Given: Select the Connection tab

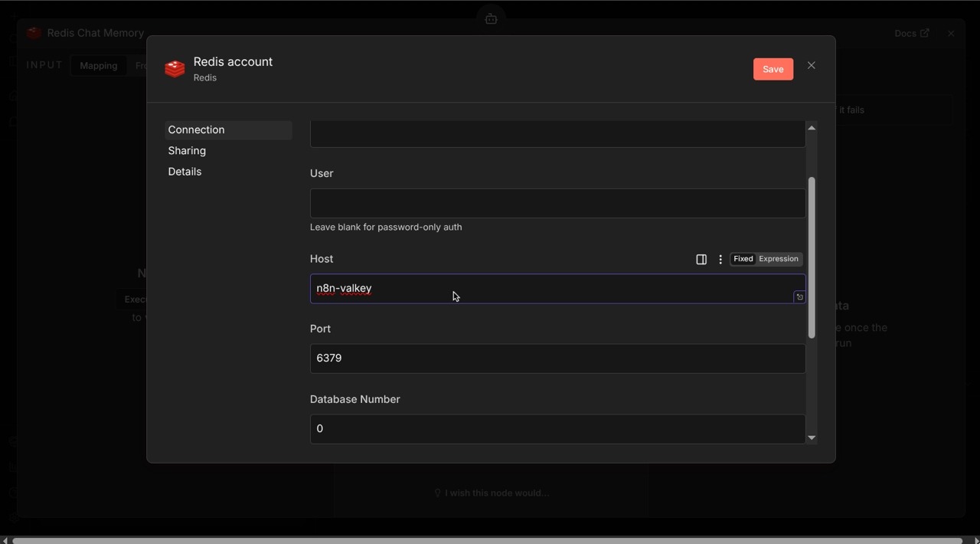Looking at the screenshot, I should coord(228,130).
